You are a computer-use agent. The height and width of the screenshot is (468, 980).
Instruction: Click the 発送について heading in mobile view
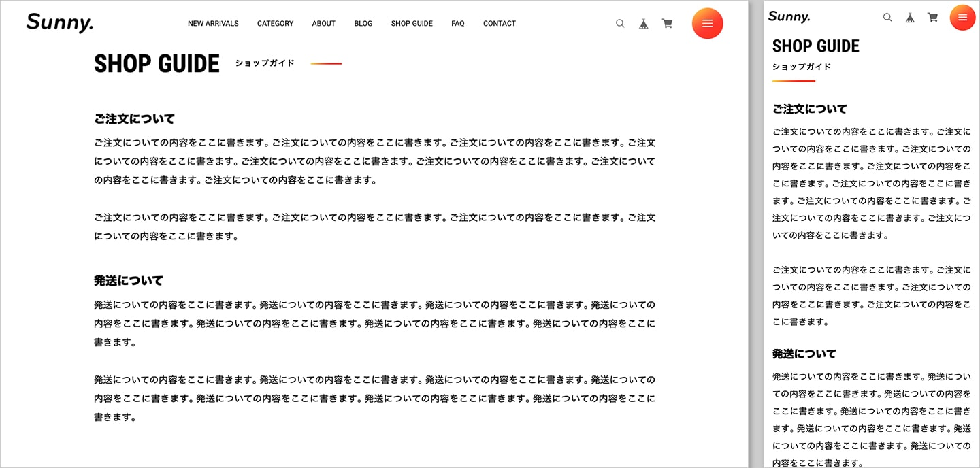(804, 354)
